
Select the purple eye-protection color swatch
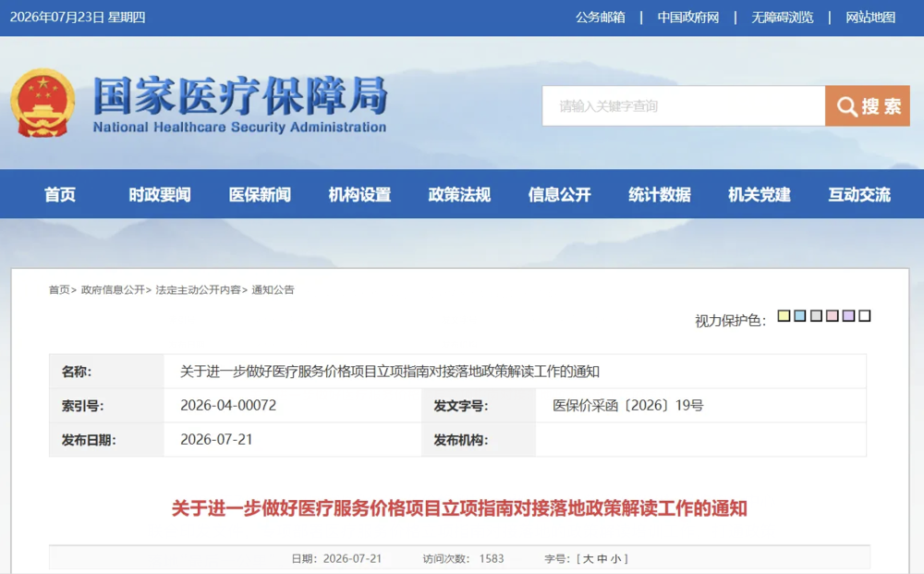(848, 316)
